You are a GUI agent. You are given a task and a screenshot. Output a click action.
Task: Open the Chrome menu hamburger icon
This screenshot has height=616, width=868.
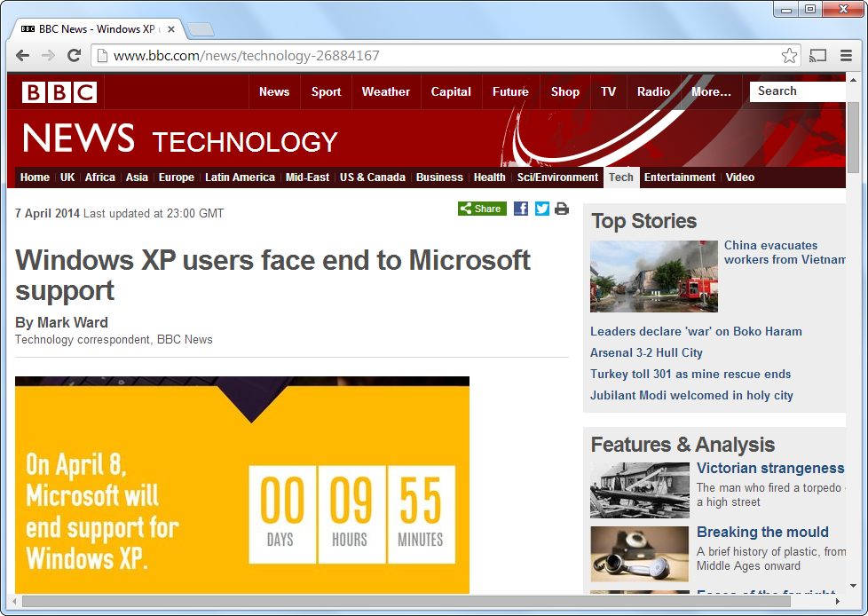(845, 56)
